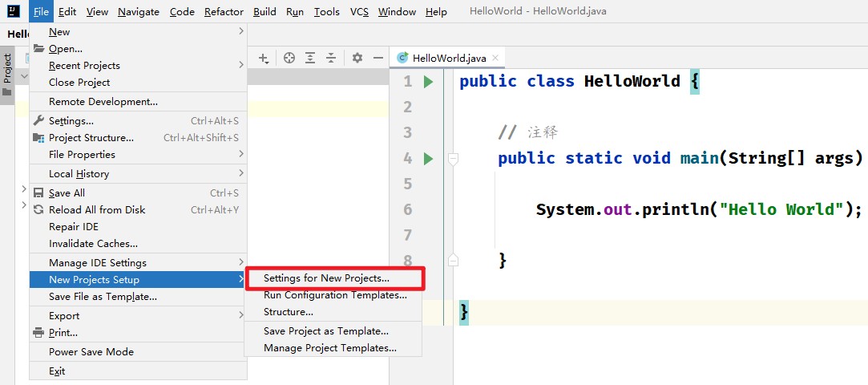Viewport: 868px width, 385px height.
Task: Close the HelloWorld.java editor tab
Action: (x=495, y=58)
